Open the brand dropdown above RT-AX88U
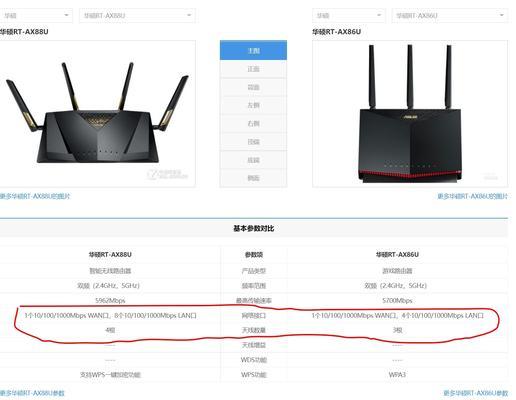The height and width of the screenshot is (400, 516). point(36,15)
